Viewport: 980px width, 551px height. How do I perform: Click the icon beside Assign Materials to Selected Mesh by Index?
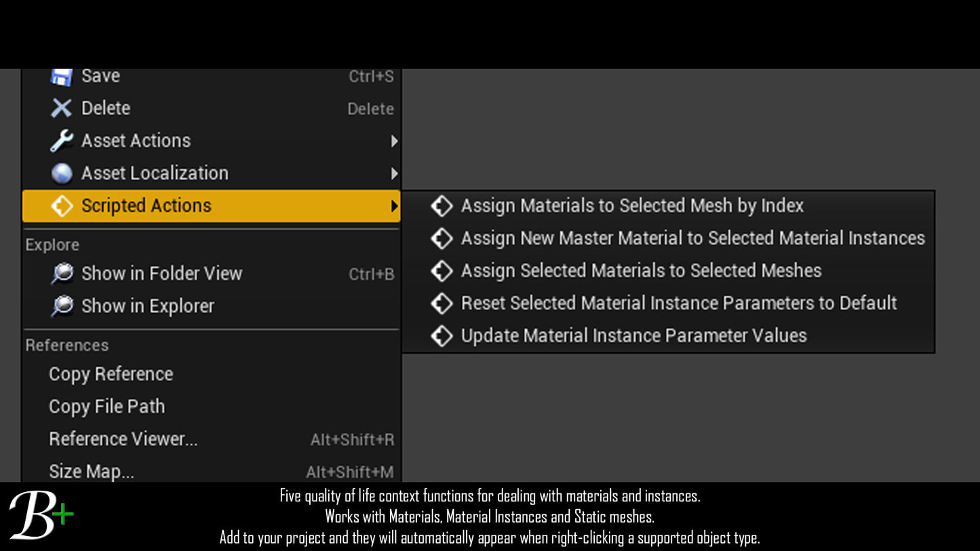pos(442,206)
